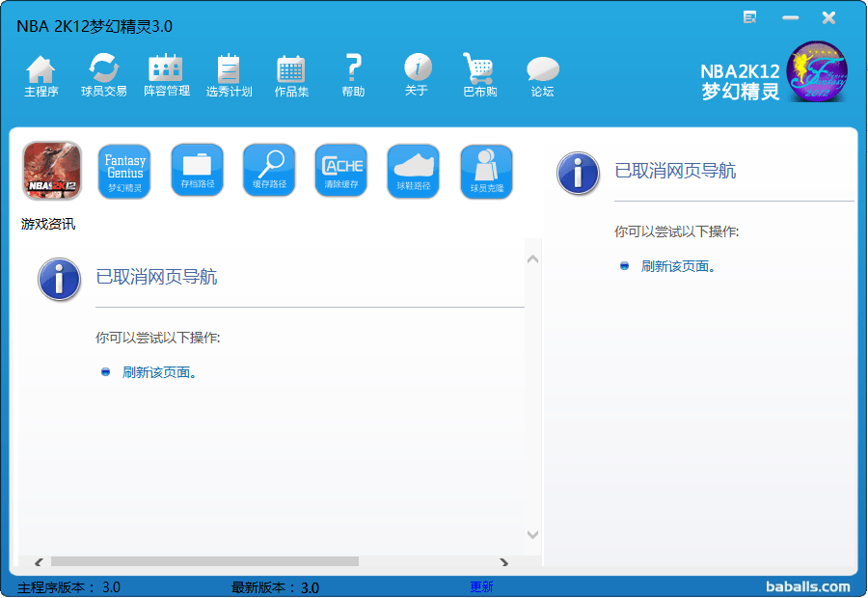Open 选秀计划 draft plan
Viewport: 868px width, 598px height.
[x=229, y=75]
